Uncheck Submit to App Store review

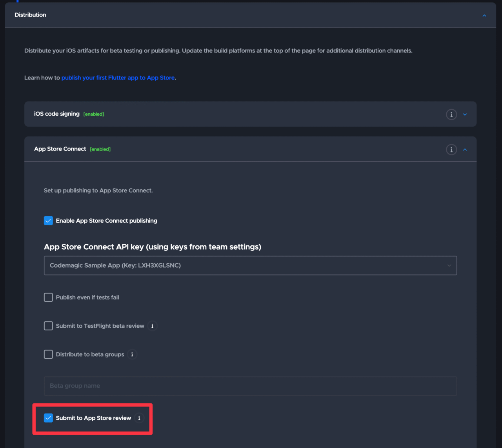[48, 418]
